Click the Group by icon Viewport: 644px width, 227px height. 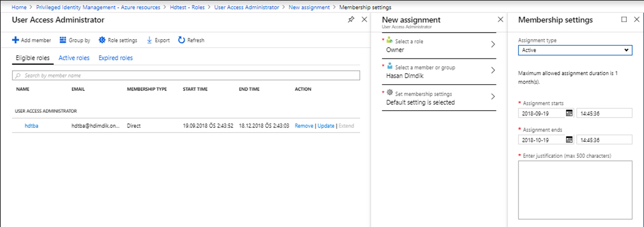point(63,40)
